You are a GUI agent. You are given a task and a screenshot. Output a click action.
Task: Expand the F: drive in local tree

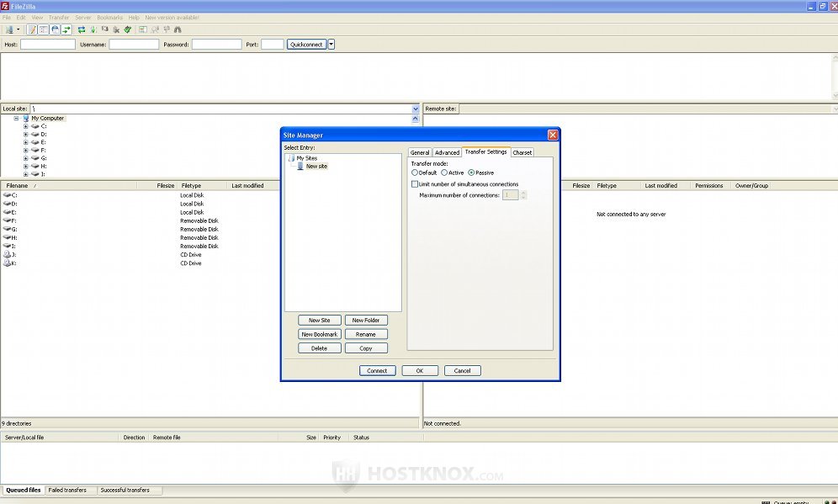(x=25, y=150)
